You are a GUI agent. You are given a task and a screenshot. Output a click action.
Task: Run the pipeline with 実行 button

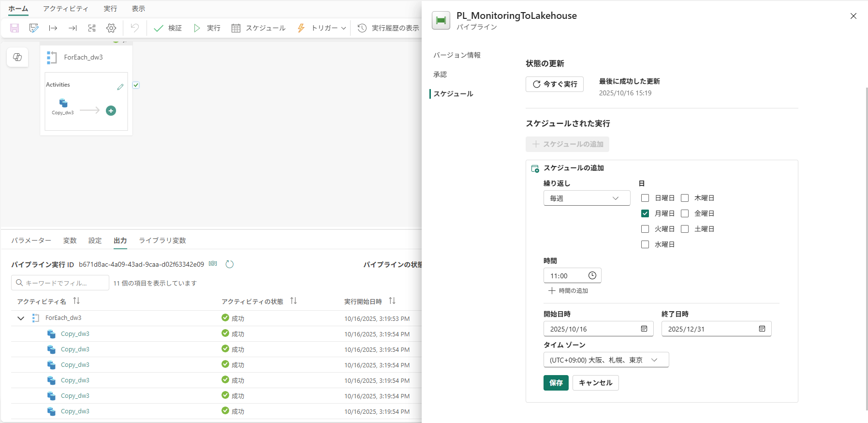click(x=207, y=28)
